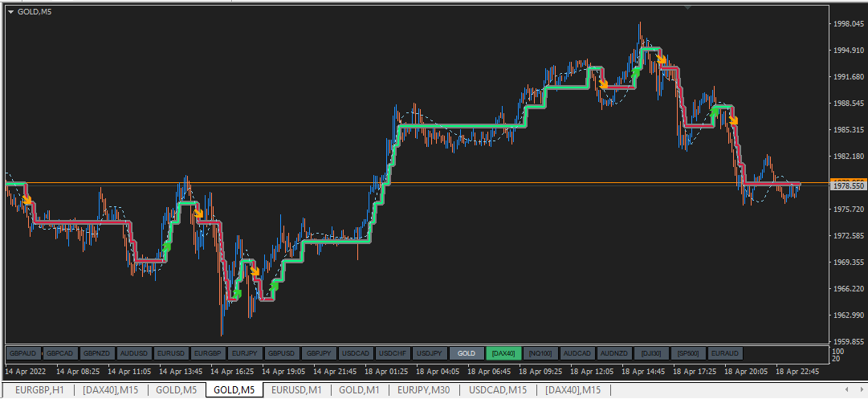This screenshot has height=399, width=868.
Task: Open [DAX40],M15 tab next to USDCAD,M15
Action: 573,390
